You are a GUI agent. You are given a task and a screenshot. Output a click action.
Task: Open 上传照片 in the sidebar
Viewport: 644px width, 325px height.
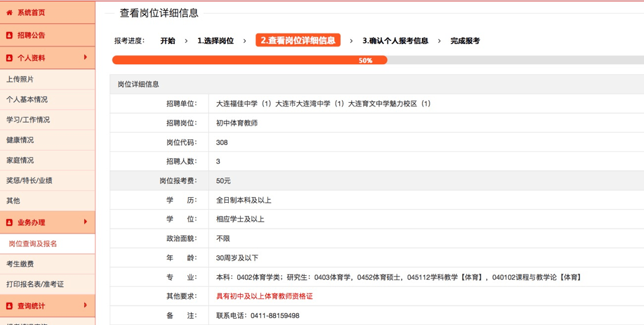pos(20,79)
